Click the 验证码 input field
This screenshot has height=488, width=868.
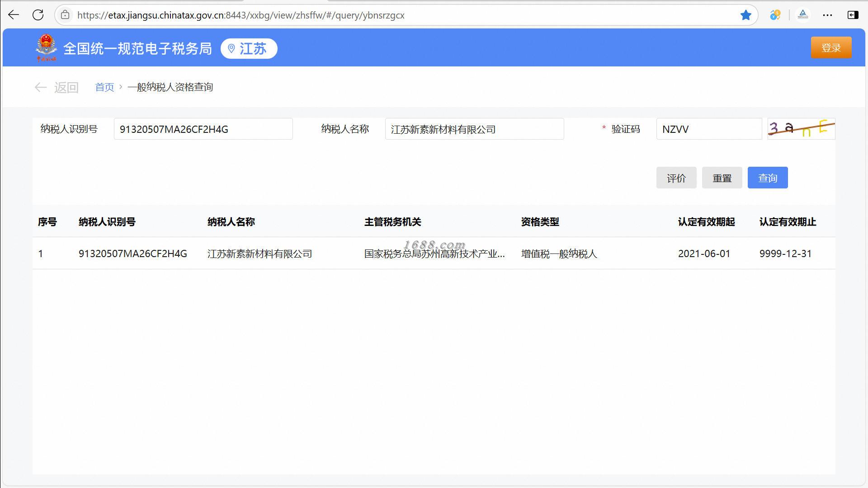point(708,129)
